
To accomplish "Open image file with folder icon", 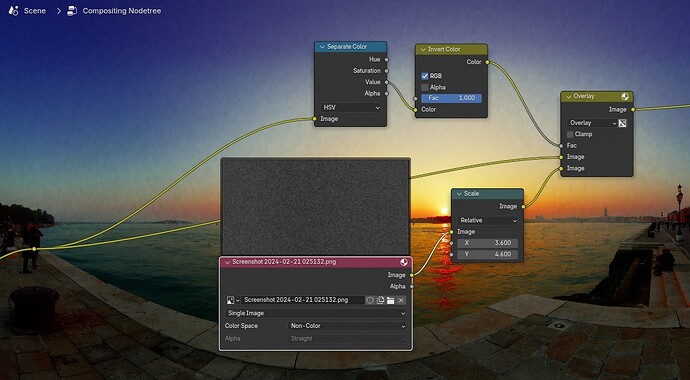I will [x=390, y=300].
